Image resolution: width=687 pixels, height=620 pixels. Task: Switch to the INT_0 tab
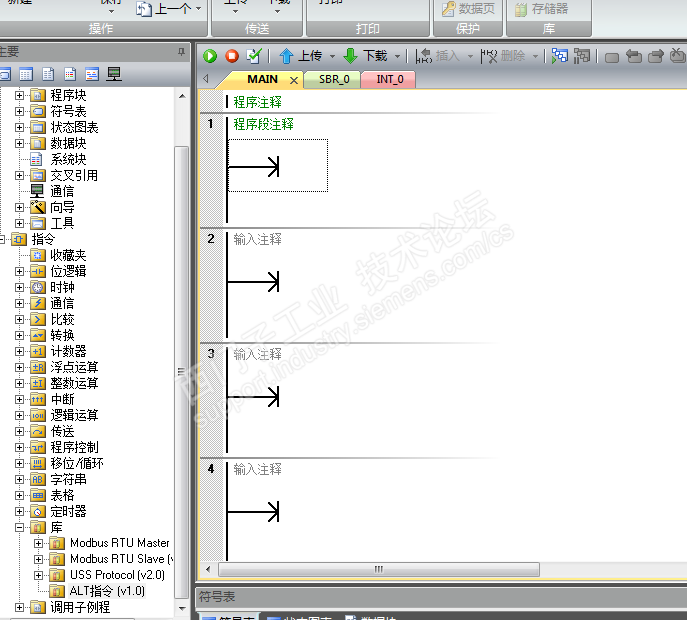pyautogui.click(x=390, y=79)
